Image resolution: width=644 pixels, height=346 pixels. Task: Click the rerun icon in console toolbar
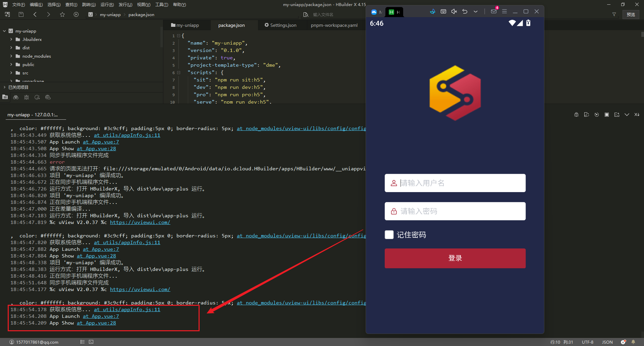tap(597, 115)
